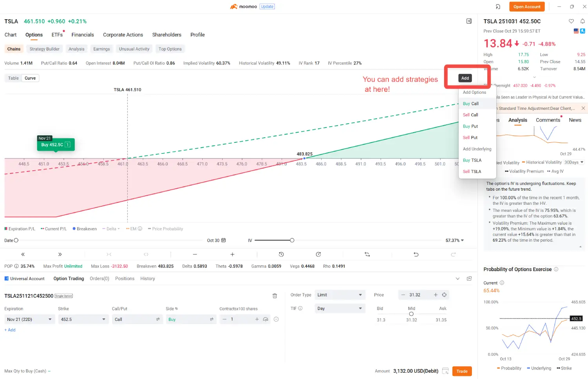588x379 pixels.
Task: Click the + Add leg link
Action: (10, 330)
